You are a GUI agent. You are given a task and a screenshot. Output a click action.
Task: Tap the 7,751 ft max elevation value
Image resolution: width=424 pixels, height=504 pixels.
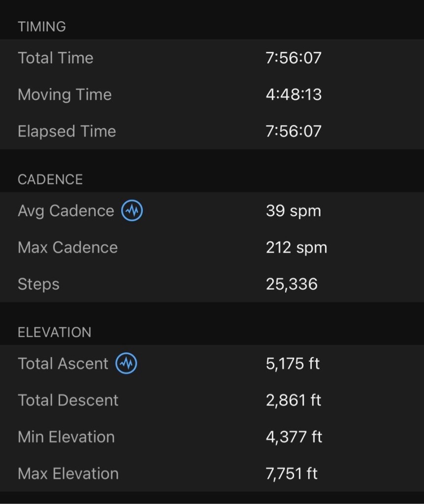(x=292, y=474)
